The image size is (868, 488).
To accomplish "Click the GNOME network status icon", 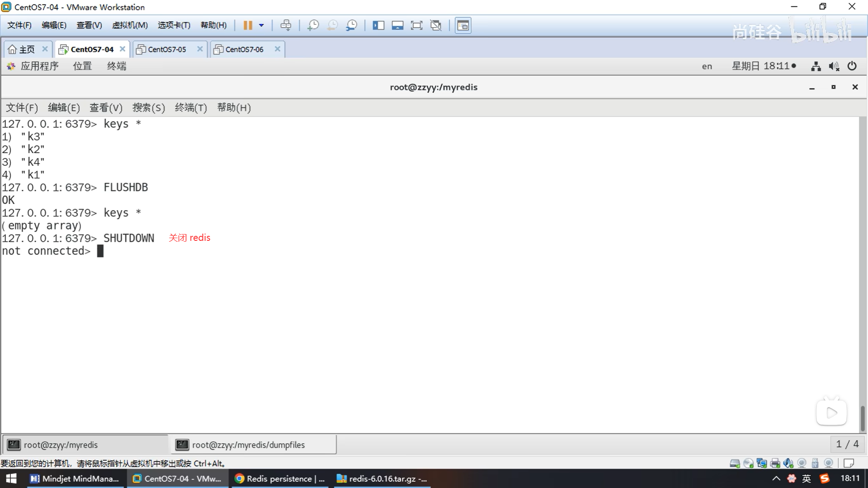I will (x=816, y=66).
